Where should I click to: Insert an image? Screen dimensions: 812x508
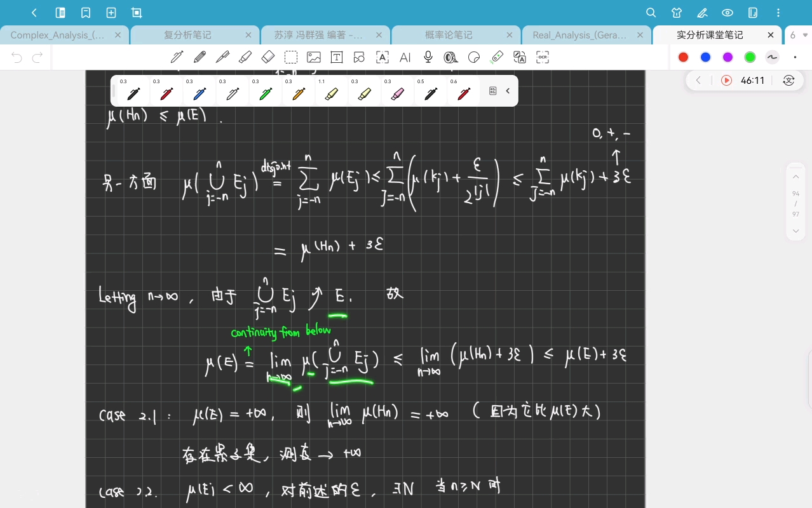(314, 57)
